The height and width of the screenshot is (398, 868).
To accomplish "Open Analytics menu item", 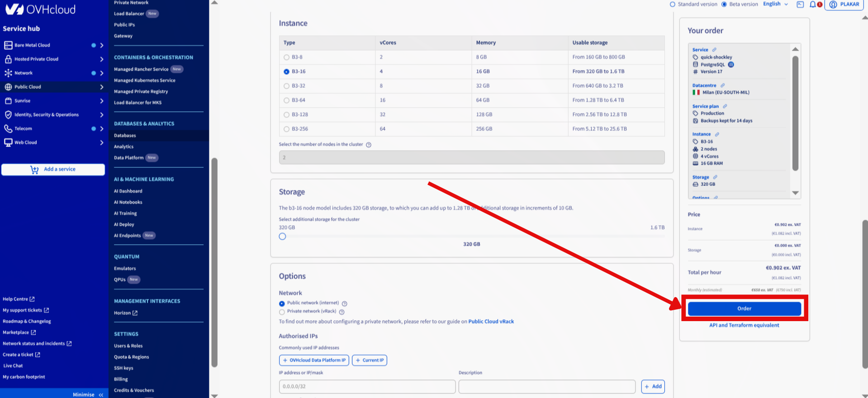I will coord(123,147).
